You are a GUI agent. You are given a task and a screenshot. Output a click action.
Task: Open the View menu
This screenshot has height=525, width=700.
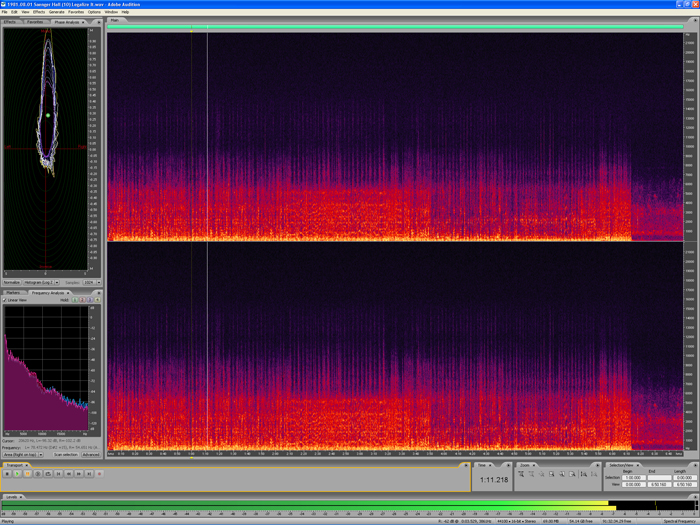(x=25, y=12)
